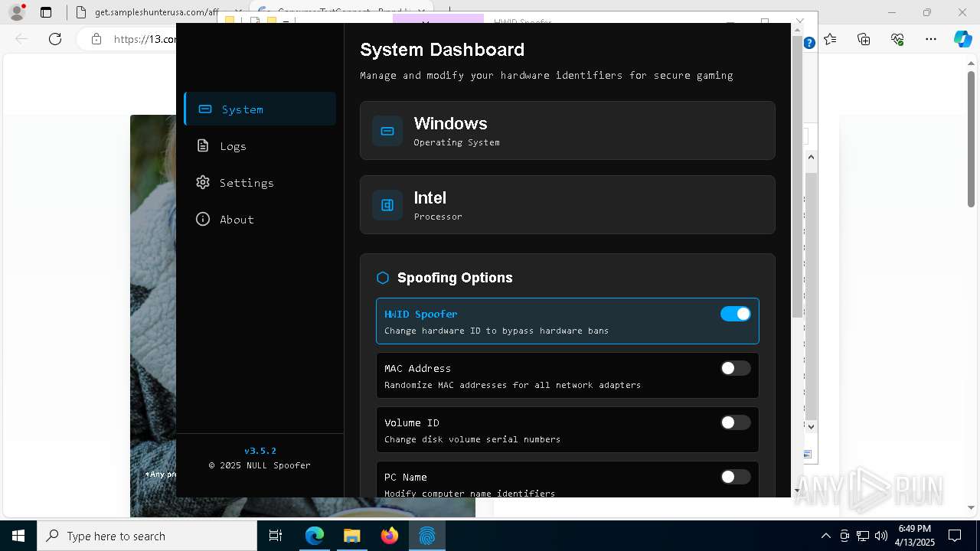Click the Logs document icon
Image resolution: width=980 pixels, height=551 pixels.
tap(203, 145)
